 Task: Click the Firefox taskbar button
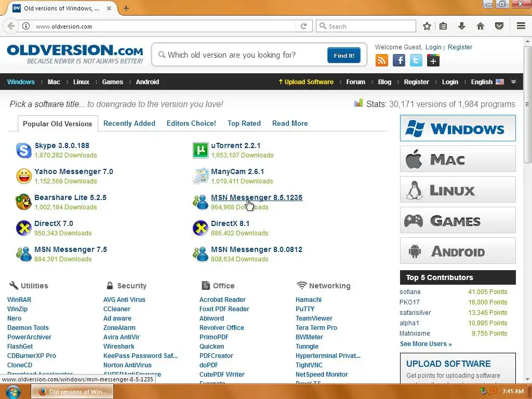tap(72, 392)
